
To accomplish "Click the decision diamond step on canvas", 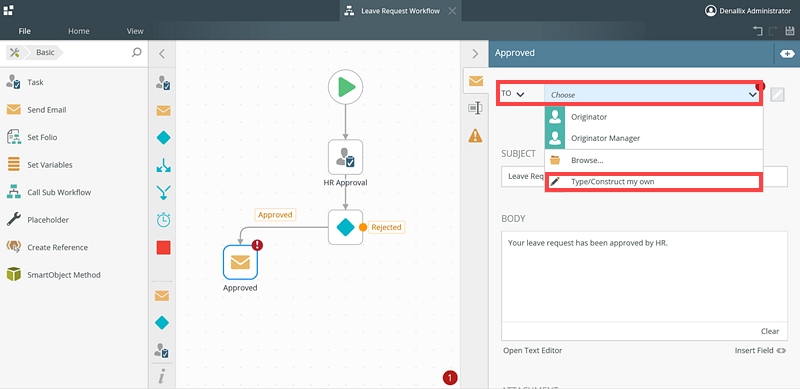I will click(x=345, y=227).
